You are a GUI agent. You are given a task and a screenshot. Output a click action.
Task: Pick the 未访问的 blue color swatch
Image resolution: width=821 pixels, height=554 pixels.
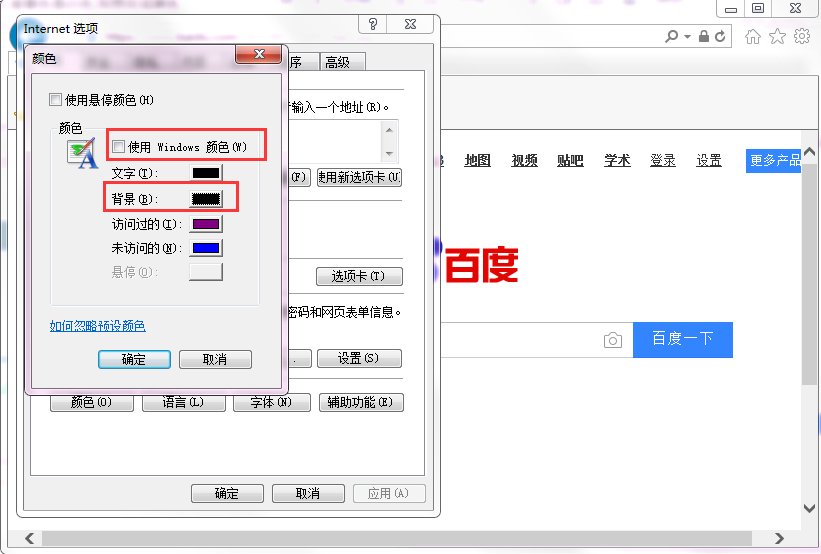(206, 248)
